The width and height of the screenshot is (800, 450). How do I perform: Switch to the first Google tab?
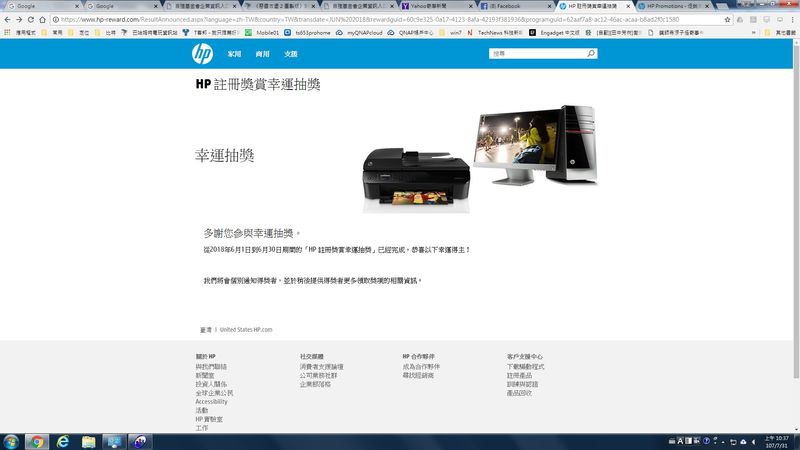[42, 6]
